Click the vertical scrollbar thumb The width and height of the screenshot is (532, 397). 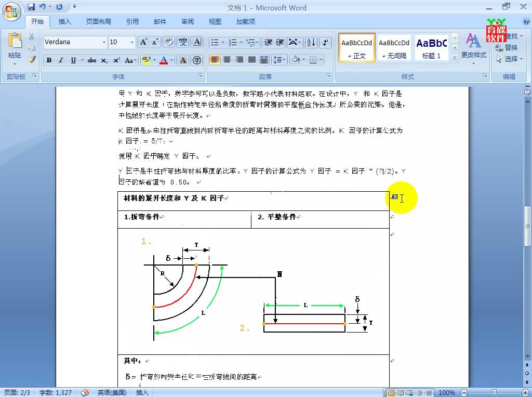coord(527,226)
